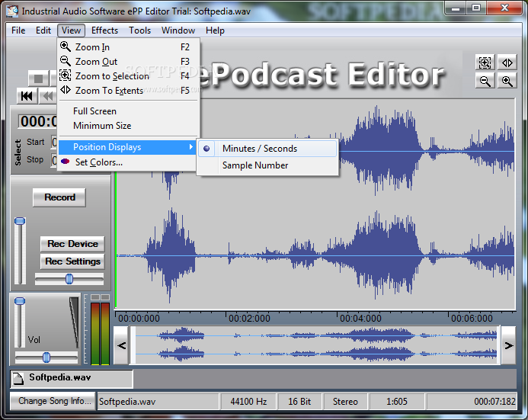Click the Zoom to Selection icon in menu

65,75
